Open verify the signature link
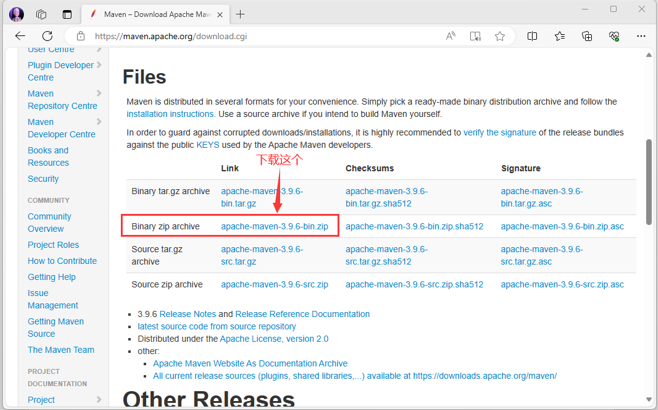 click(x=500, y=133)
